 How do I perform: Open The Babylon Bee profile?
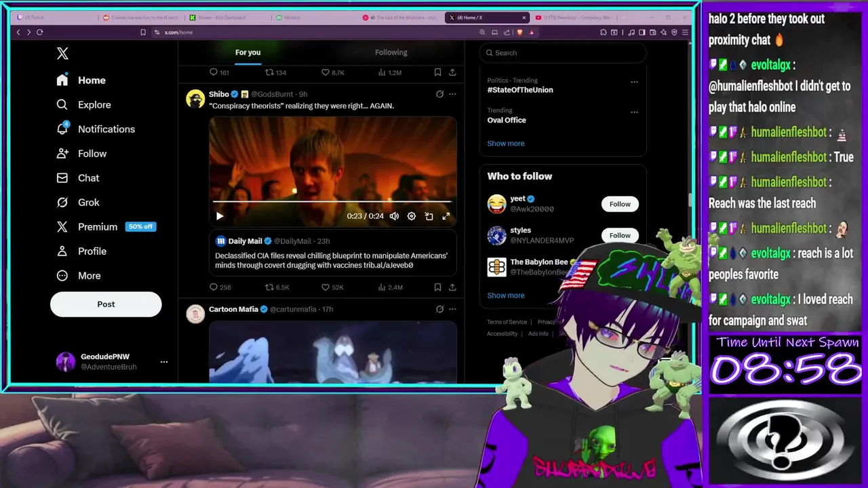click(x=539, y=262)
